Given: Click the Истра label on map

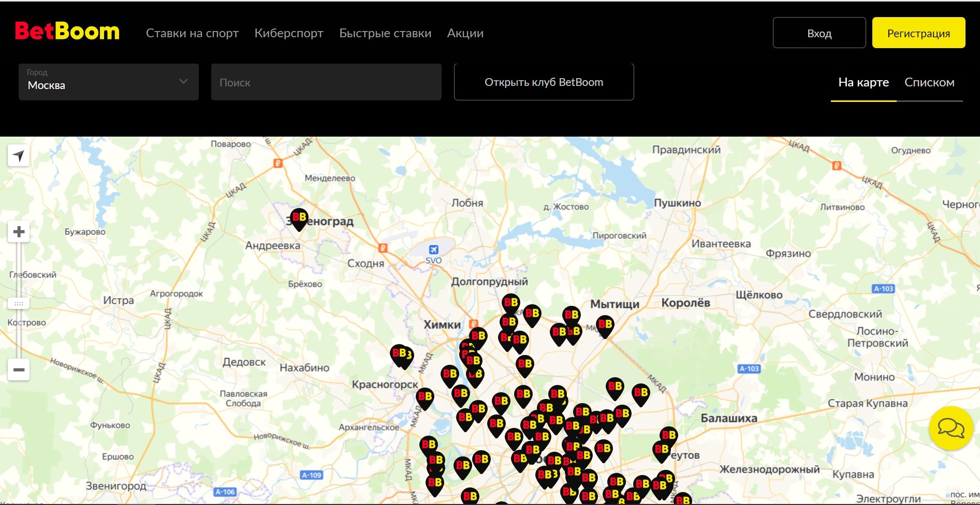Looking at the screenshot, I should click(x=118, y=300).
